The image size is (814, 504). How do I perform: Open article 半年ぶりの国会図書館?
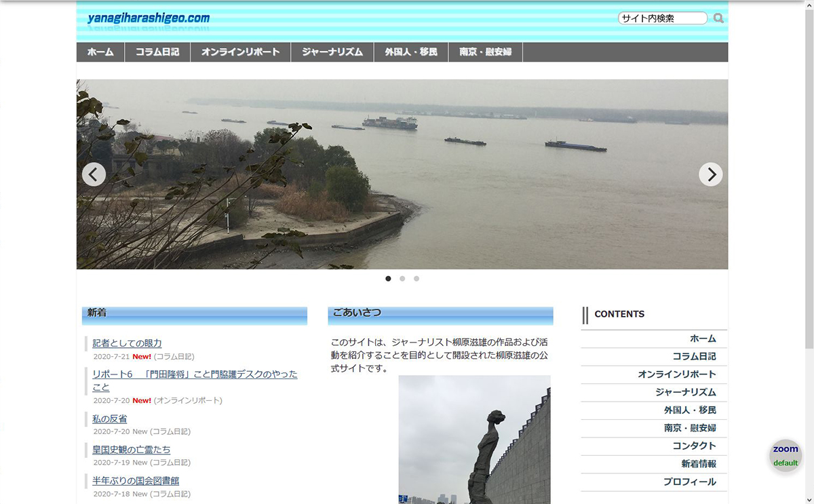pos(136,481)
